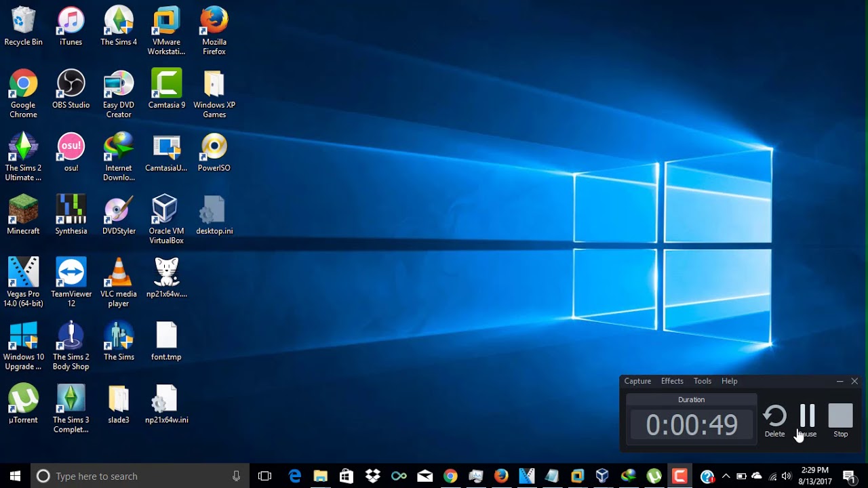The image size is (868, 488).
Task: Select the desktop.ini file icon
Action: (214, 216)
